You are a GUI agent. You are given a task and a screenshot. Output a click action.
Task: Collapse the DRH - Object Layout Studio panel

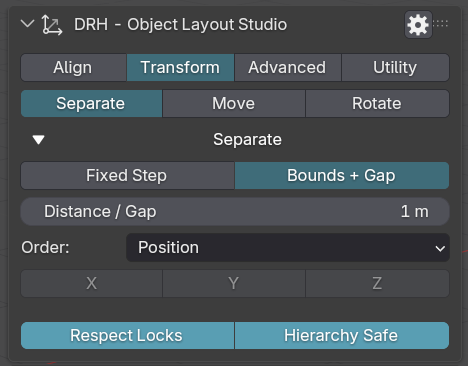coord(27,24)
